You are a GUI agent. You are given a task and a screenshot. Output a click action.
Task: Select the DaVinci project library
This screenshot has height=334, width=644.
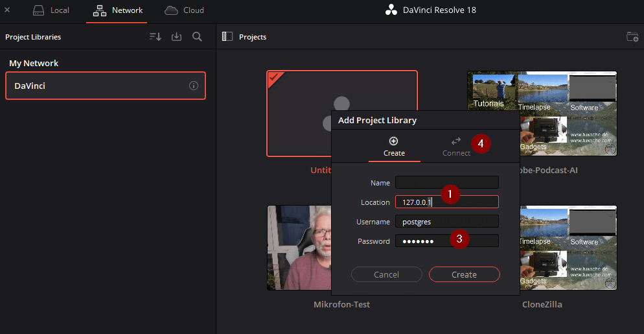click(106, 86)
